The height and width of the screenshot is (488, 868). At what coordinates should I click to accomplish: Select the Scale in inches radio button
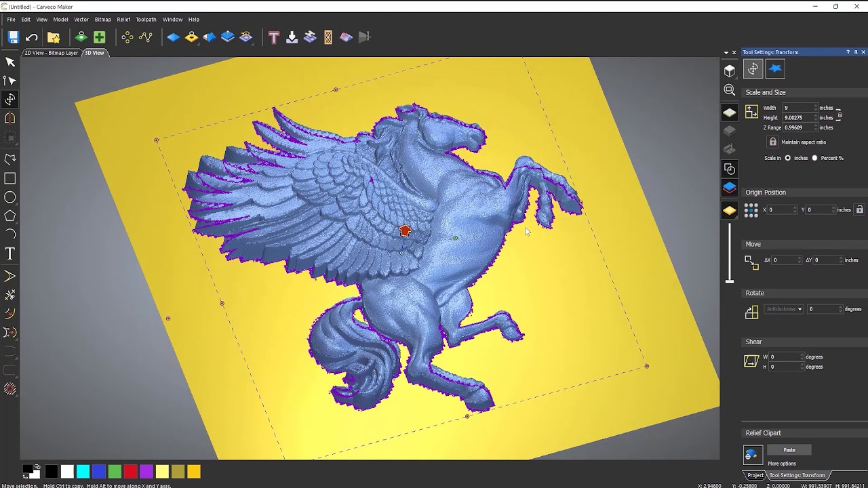(x=788, y=158)
